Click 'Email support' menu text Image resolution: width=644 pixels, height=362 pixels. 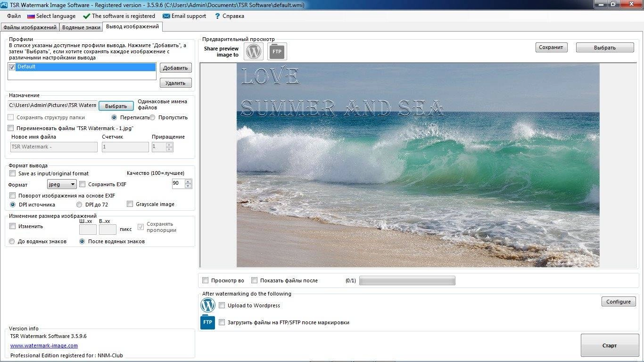(189, 16)
